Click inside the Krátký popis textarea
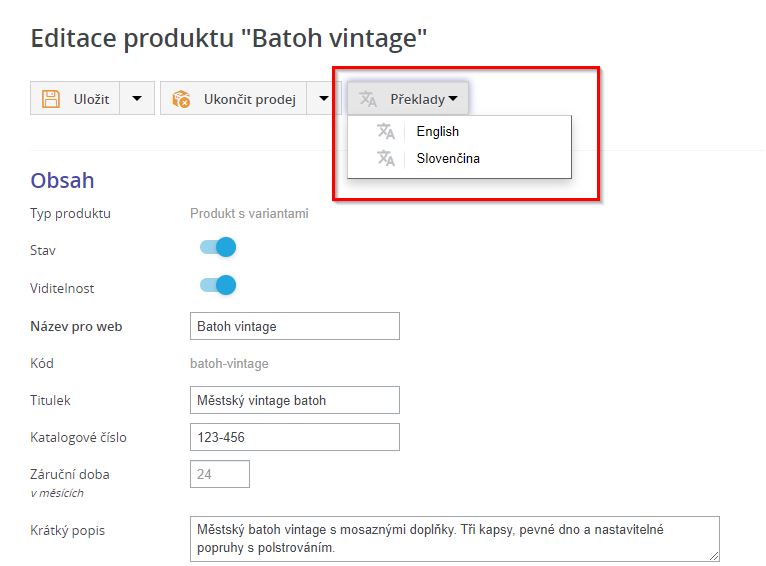The height and width of the screenshot is (566, 766). (x=454, y=539)
